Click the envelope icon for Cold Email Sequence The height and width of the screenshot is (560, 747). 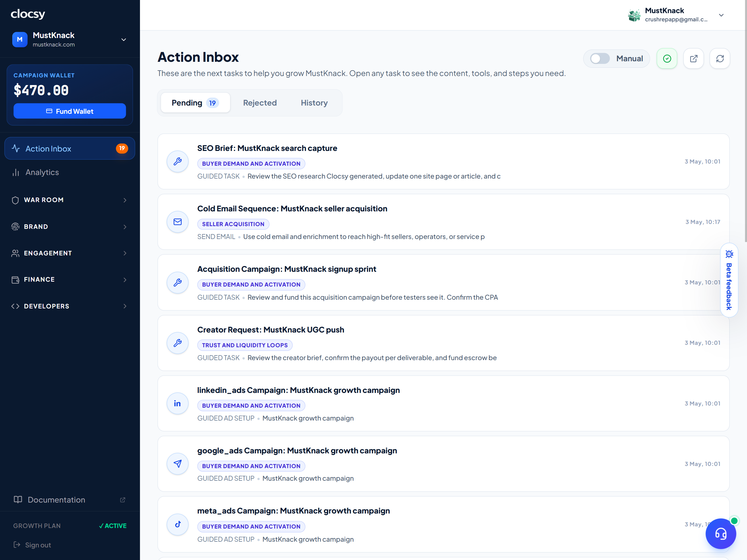click(177, 222)
